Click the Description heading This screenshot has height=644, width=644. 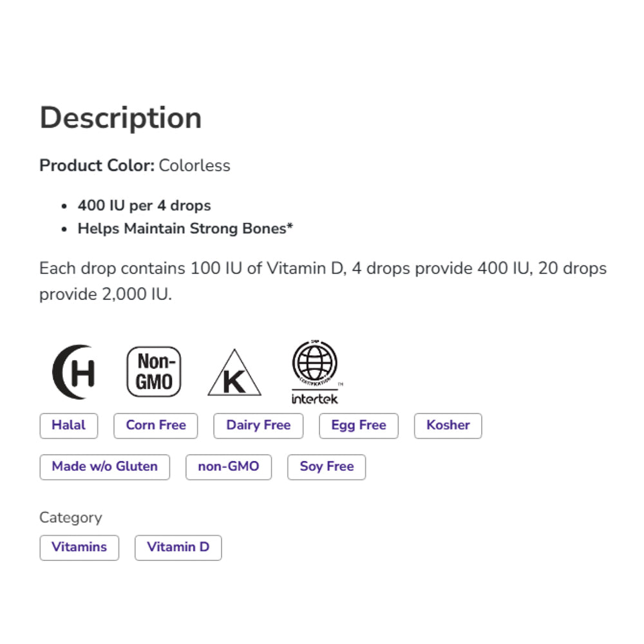click(121, 118)
